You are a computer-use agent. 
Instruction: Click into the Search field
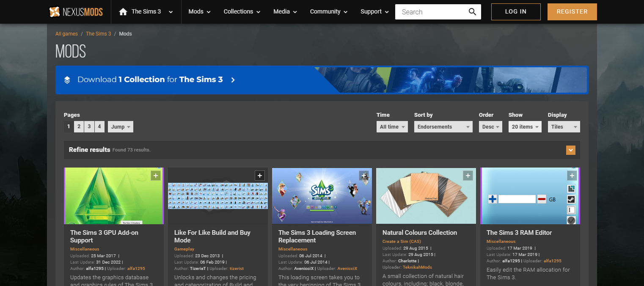click(431, 12)
